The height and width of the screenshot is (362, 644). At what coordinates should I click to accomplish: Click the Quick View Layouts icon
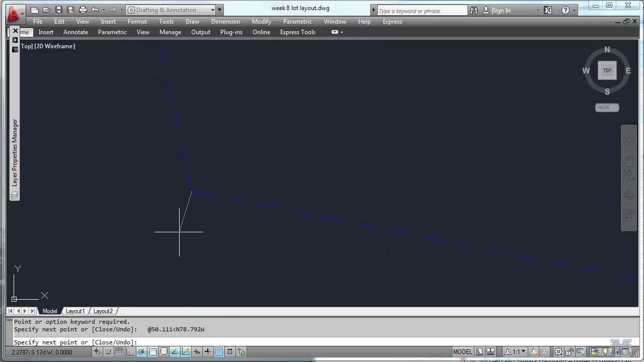(479, 352)
